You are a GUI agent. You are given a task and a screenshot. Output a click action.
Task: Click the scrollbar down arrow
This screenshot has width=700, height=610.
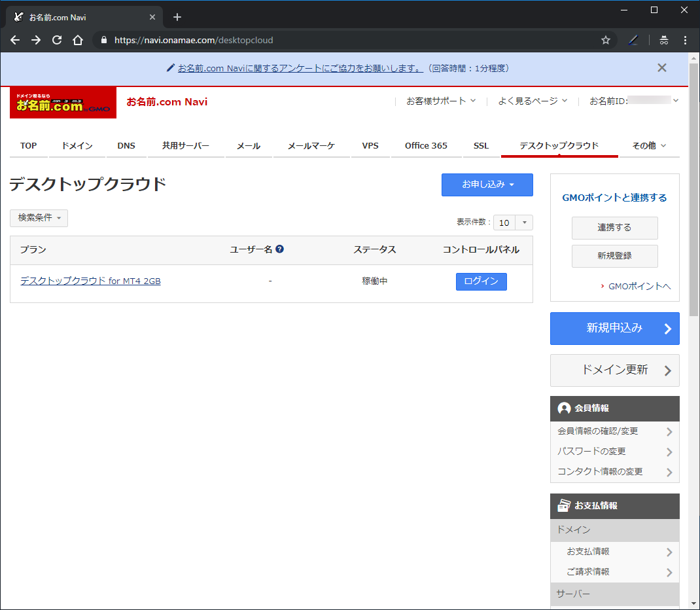pyautogui.click(x=693, y=605)
